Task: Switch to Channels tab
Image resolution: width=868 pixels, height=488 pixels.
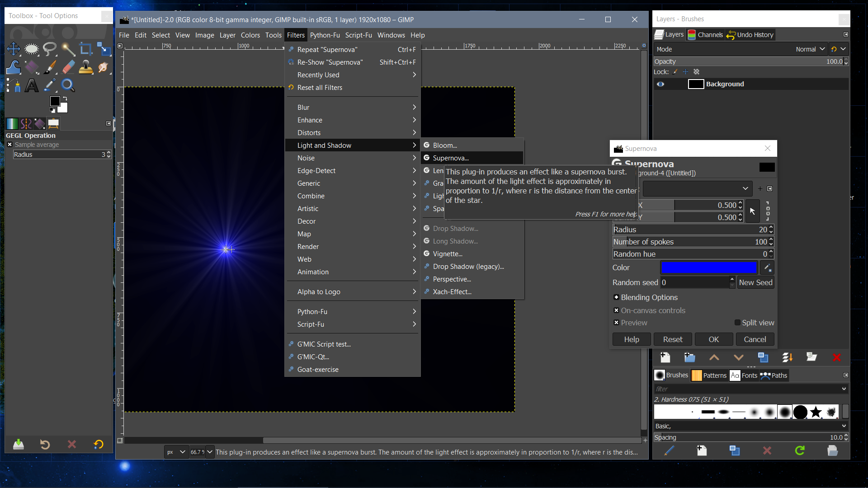Action: pos(705,35)
